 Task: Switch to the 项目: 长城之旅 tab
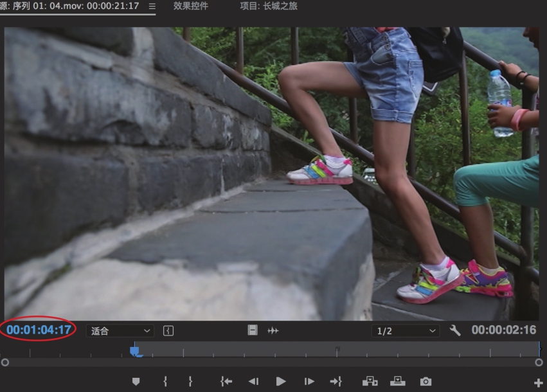[x=269, y=6]
